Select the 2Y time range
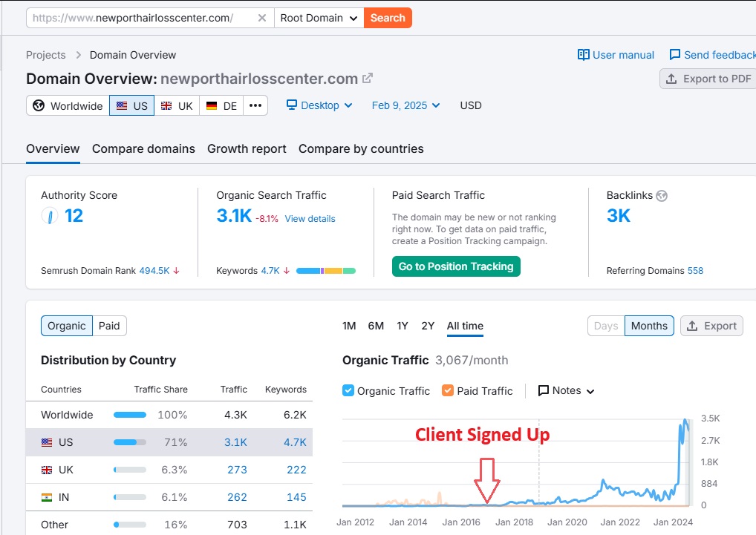Image resolution: width=756 pixels, height=535 pixels. [428, 326]
